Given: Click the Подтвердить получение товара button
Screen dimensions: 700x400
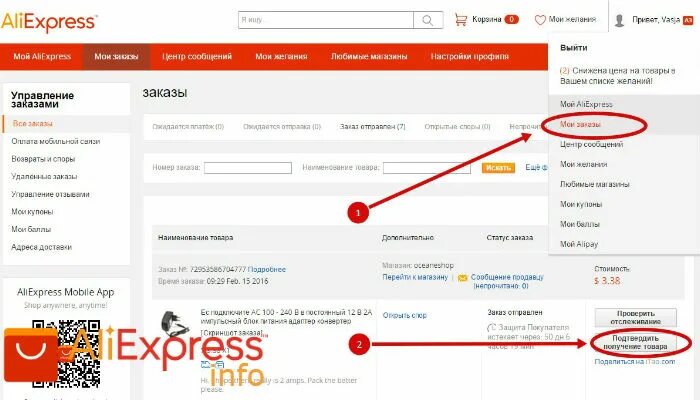Looking at the screenshot, I should tap(635, 342).
